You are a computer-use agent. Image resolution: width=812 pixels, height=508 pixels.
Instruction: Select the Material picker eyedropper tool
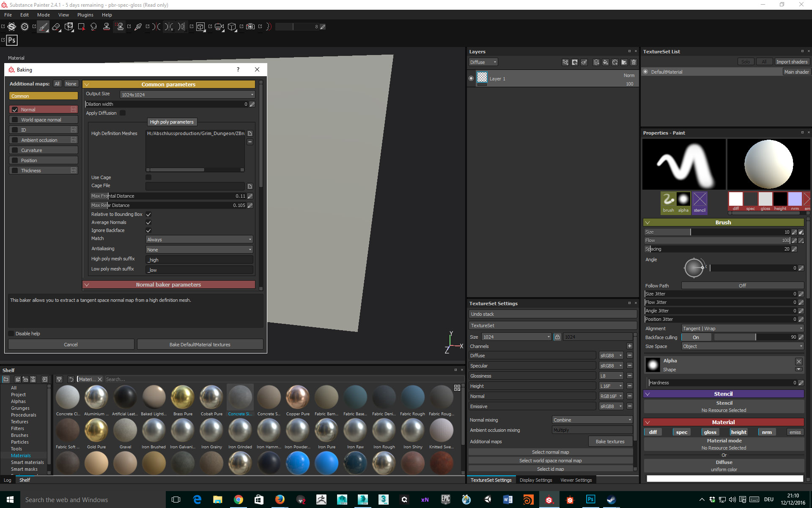(x=138, y=27)
